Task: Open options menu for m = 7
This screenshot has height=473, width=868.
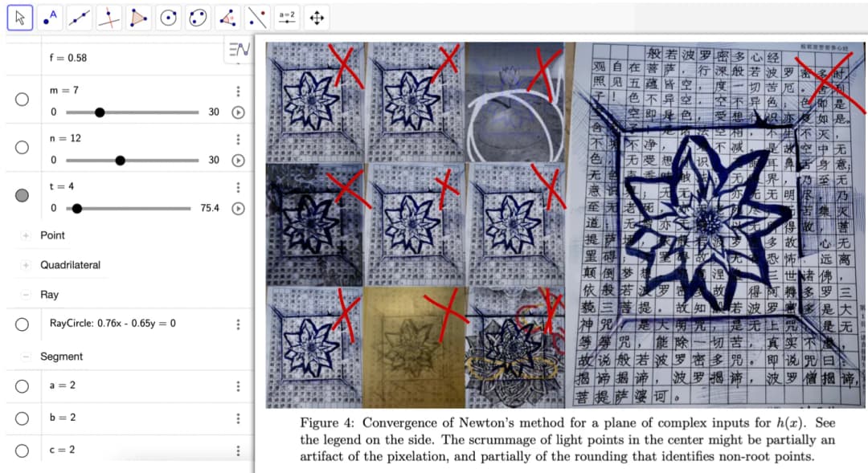Action: (238, 91)
